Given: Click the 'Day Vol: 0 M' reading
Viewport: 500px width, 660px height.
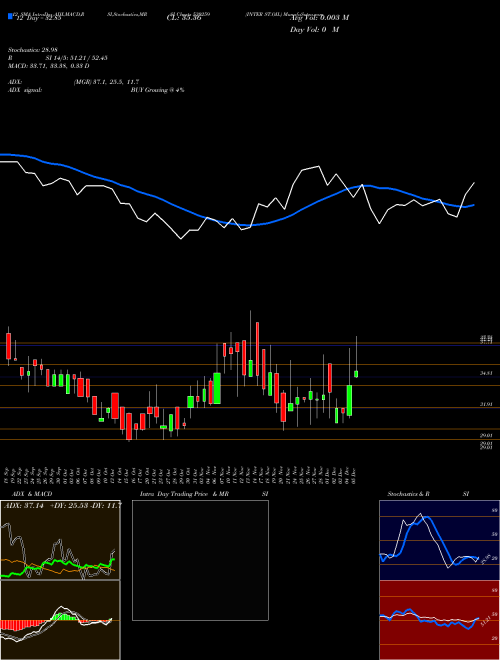Looking at the screenshot, I should coord(314,30).
